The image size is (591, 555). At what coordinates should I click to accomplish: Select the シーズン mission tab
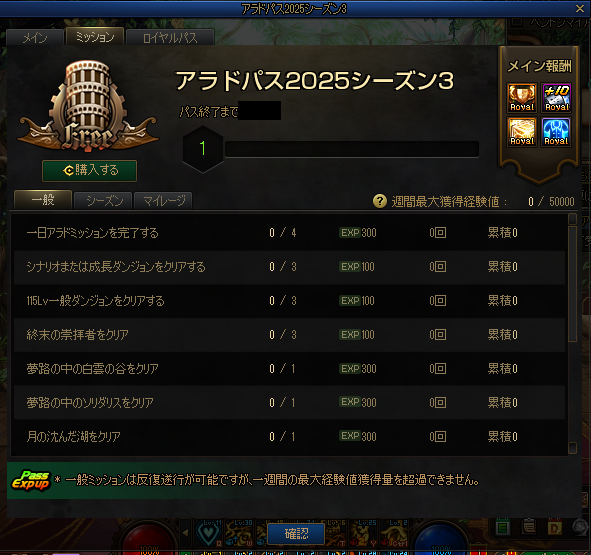(103, 201)
